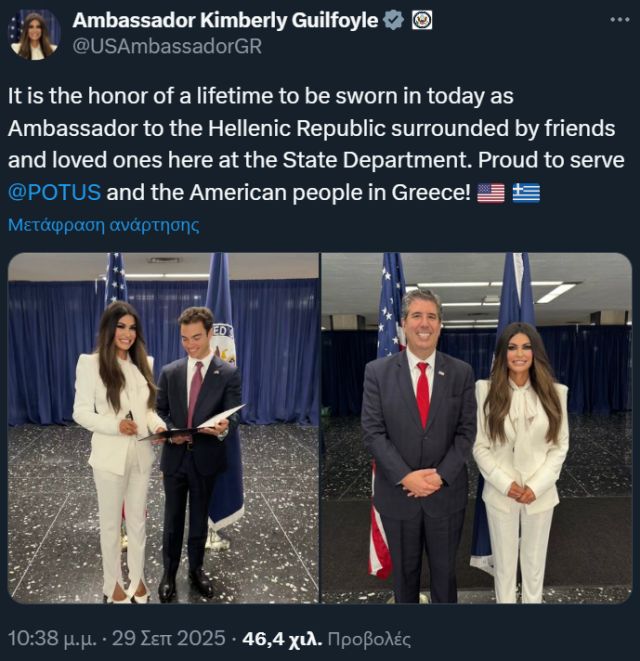640x661 pixels.
Task: Click the woman in white suit, right photo
Action: pos(521,462)
